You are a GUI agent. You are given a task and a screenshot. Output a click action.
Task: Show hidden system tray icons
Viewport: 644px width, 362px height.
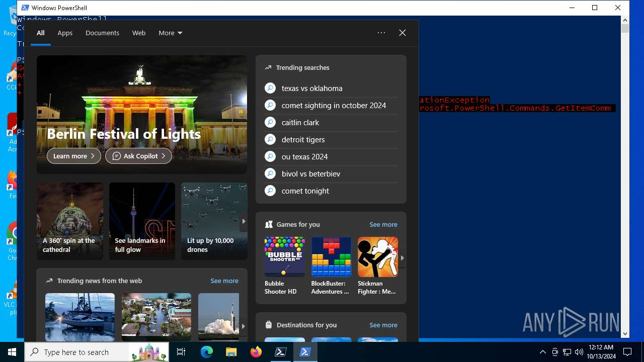(x=542, y=352)
